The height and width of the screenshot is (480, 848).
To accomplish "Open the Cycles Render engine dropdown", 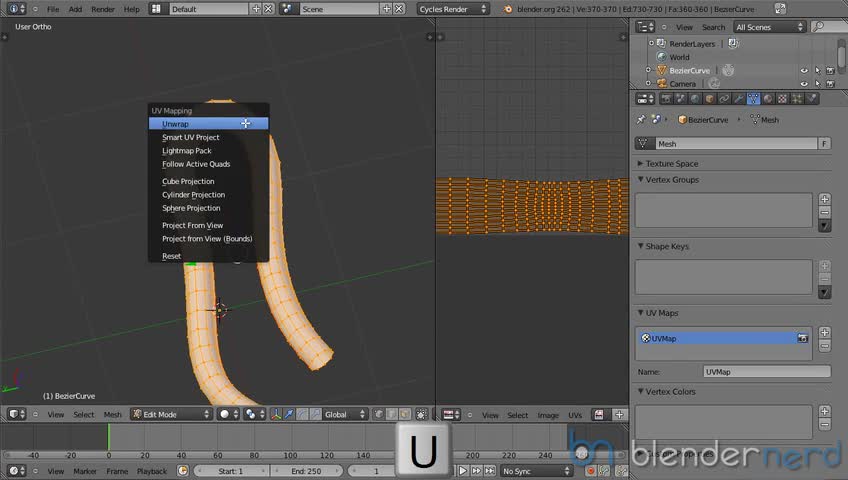I will (x=453, y=9).
